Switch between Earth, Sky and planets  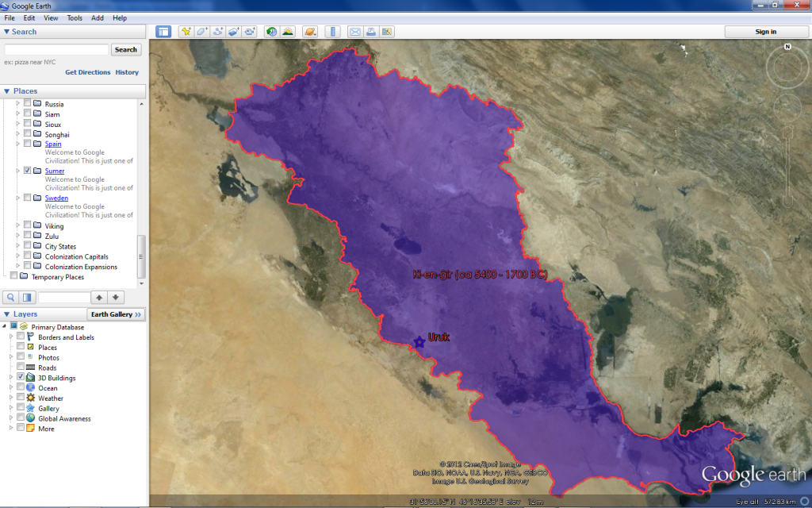coord(310,32)
